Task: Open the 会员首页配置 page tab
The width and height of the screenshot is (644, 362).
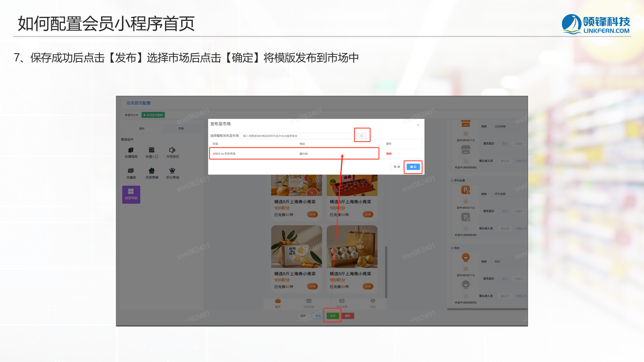Action: (x=153, y=115)
